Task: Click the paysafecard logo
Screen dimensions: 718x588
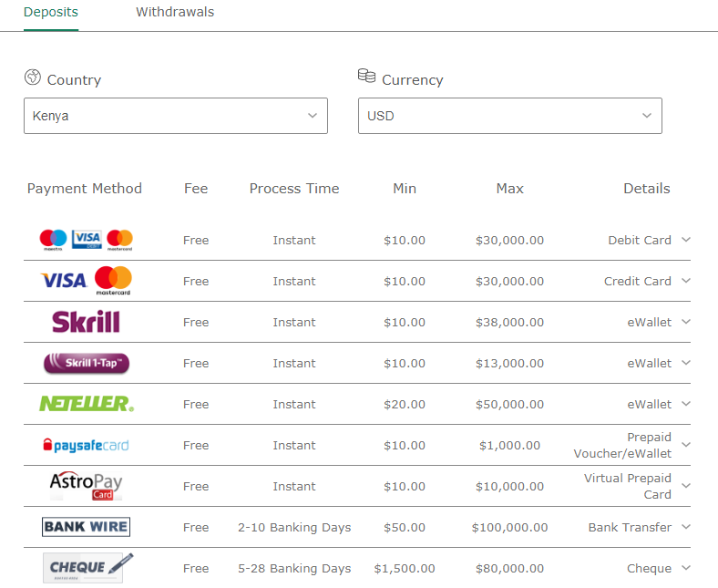Action: click(86, 445)
